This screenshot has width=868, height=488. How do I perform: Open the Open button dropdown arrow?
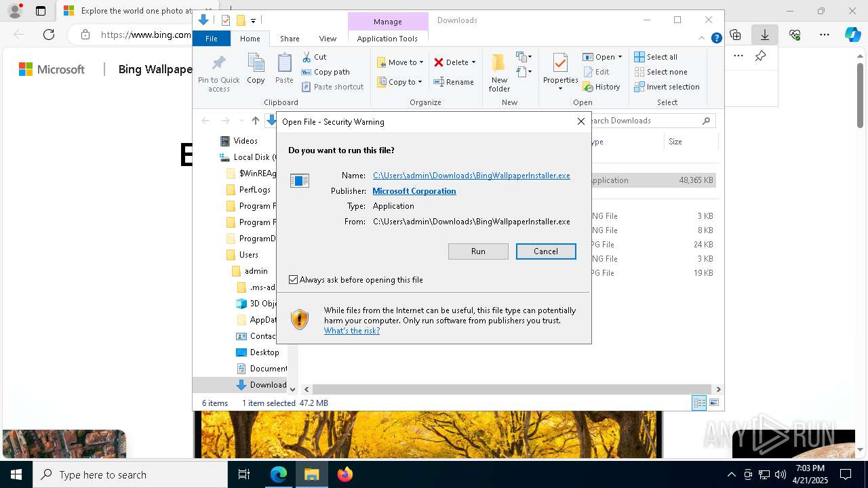coord(620,57)
